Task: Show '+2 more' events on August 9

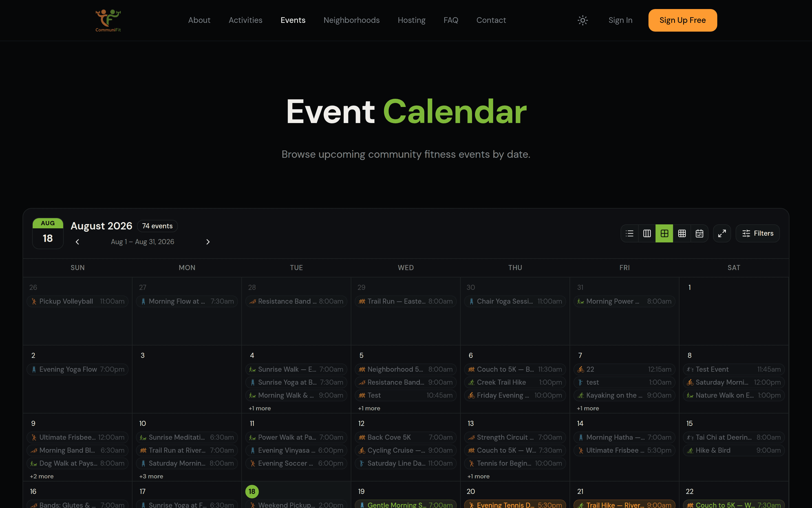Action: [42, 476]
